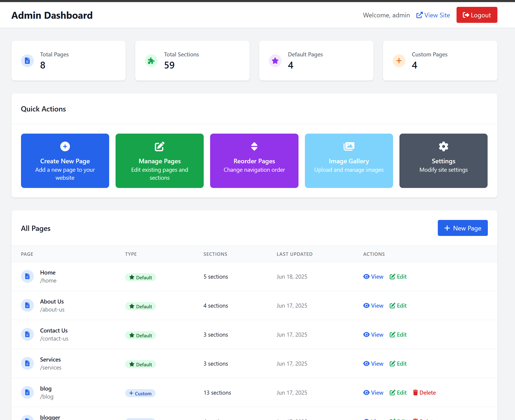View the blog page
Viewport: 515px width, 420px height.
[373, 393]
